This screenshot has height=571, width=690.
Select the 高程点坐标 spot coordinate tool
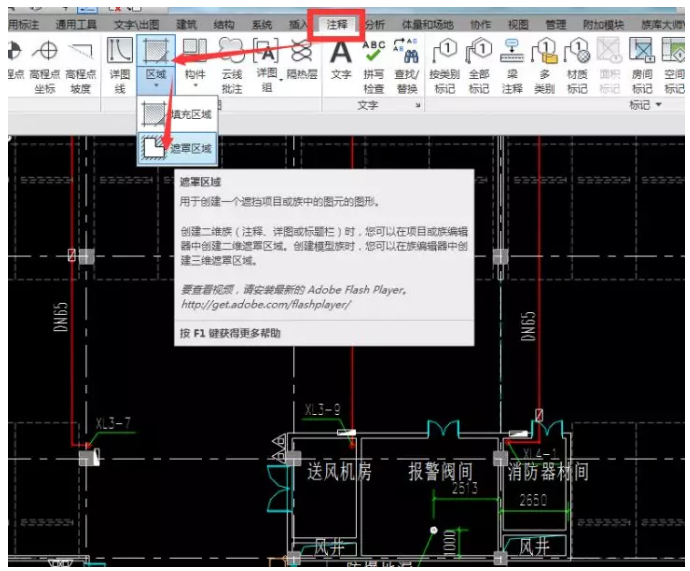[45, 66]
